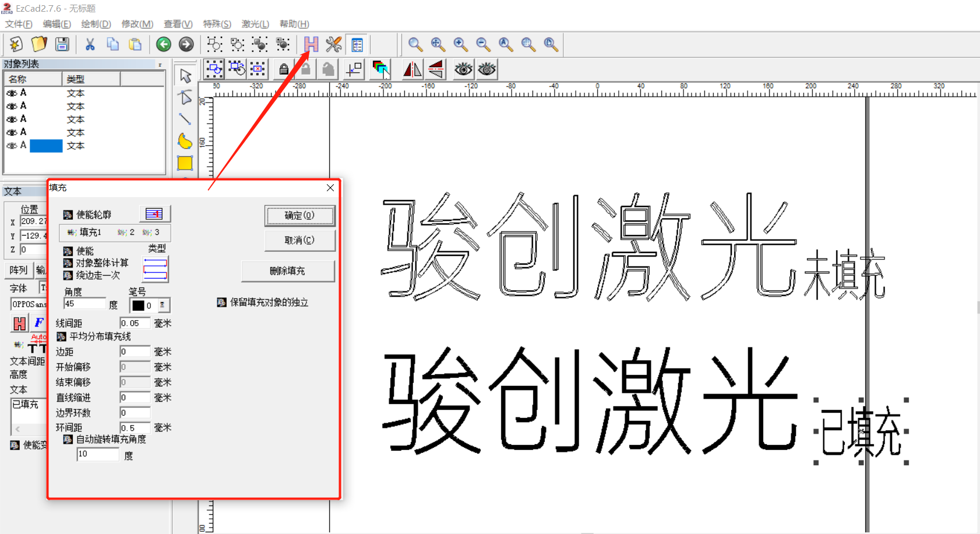Toggle the 平均分布填充线 checkbox
Image resolution: width=980 pixels, height=534 pixels.
(x=61, y=337)
